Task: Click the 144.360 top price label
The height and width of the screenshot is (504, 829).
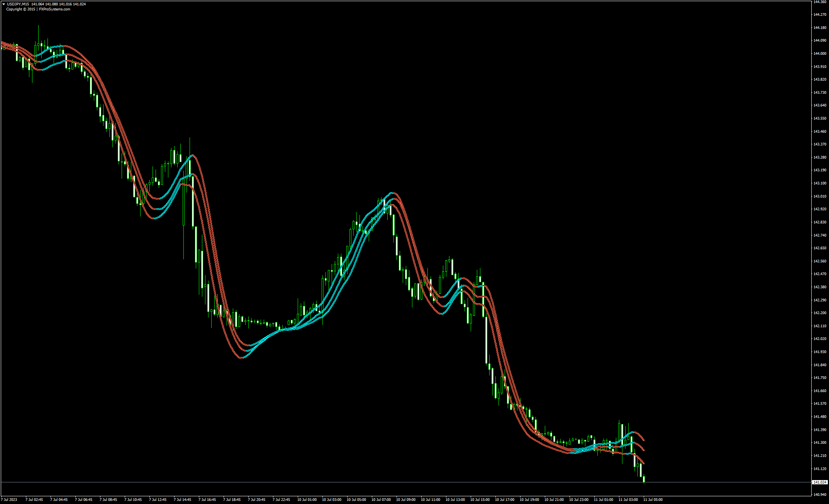Action: [820, 2]
